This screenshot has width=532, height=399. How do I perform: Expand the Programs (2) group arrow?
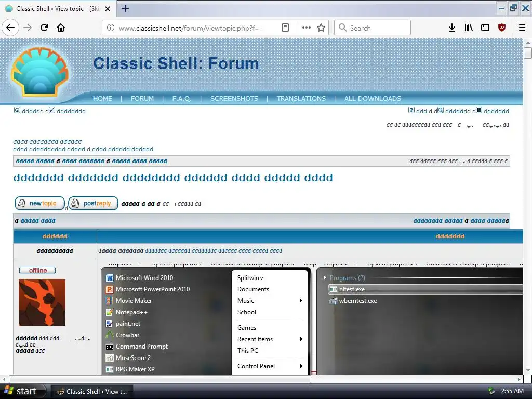point(325,278)
